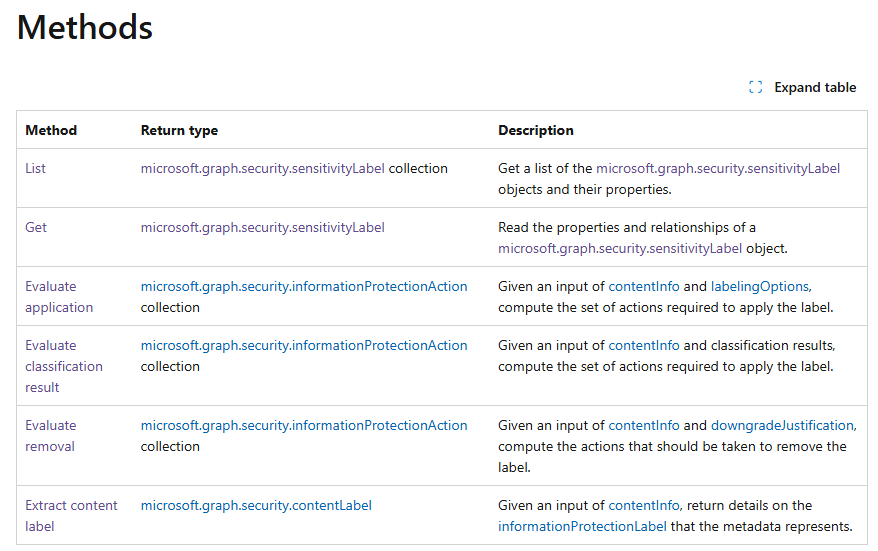Image resolution: width=878 pixels, height=551 pixels.
Task: Open the labelingOptions link
Action: click(x=760, y=286)
